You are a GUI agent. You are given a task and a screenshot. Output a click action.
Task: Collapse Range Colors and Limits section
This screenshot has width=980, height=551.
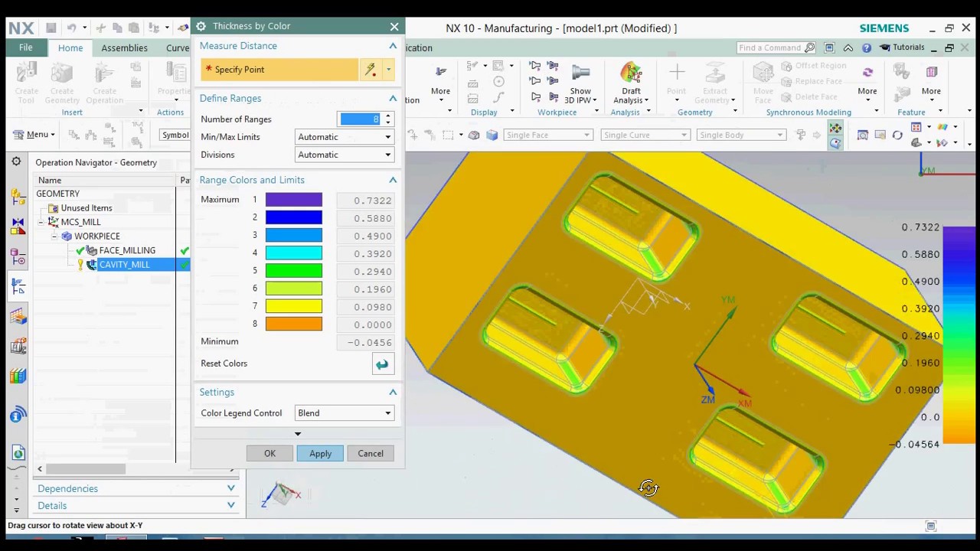[x=393, y=180]
